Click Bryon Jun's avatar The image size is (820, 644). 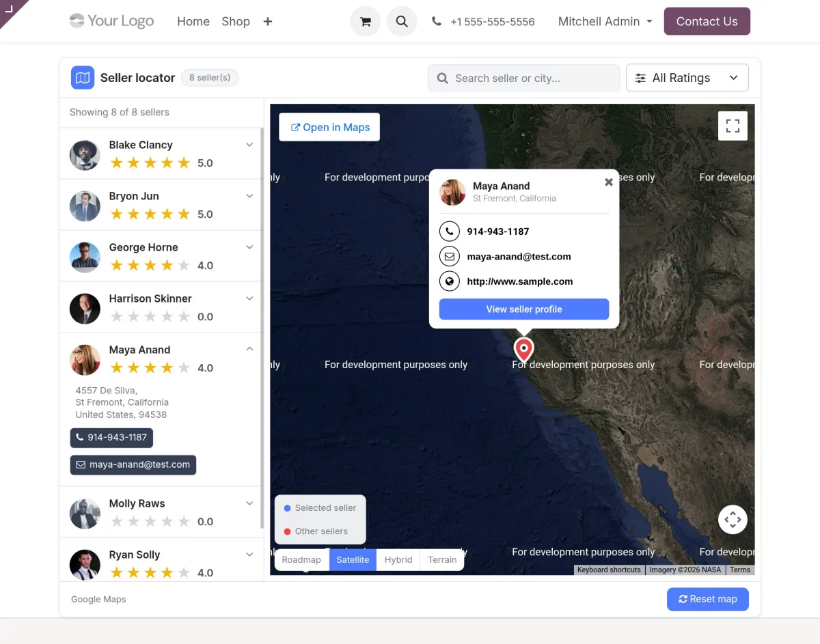(85, 206)
